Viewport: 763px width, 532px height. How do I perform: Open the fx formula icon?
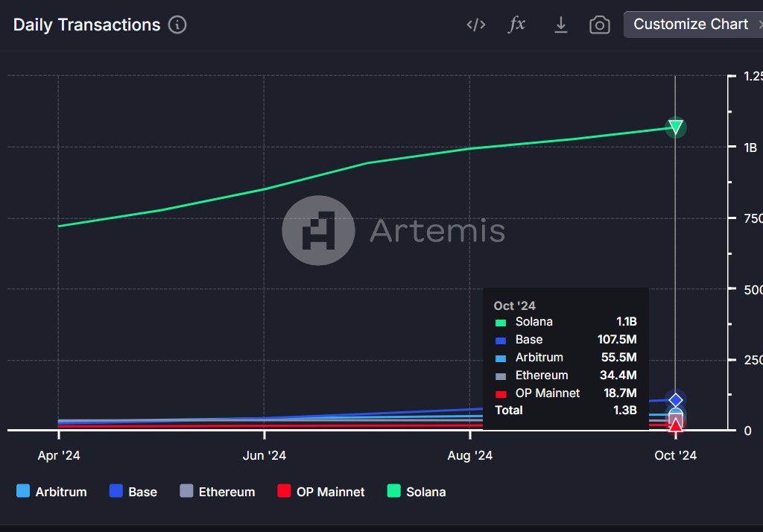pyautogui.click(x=516, y=25)
